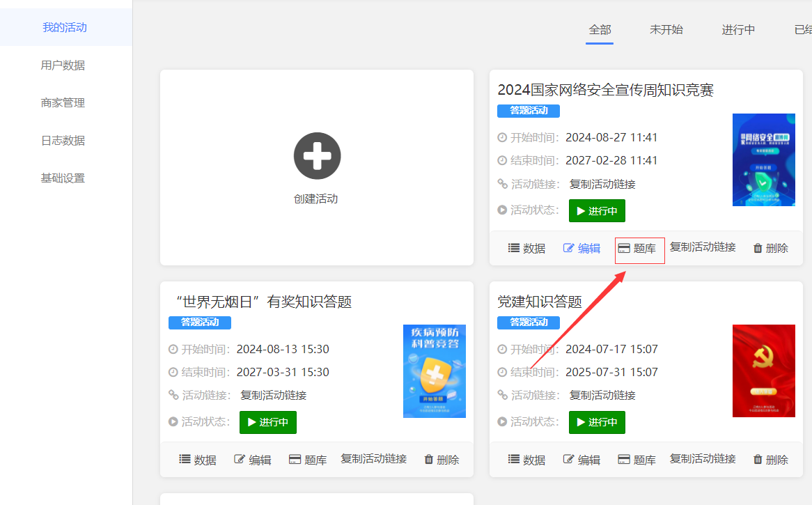Click 复制活动链接 next to 题库 under 2024国家网络安全宣传周知识竞赛
The height and width of the screenshot is (505, 812).
coord(703,247)
